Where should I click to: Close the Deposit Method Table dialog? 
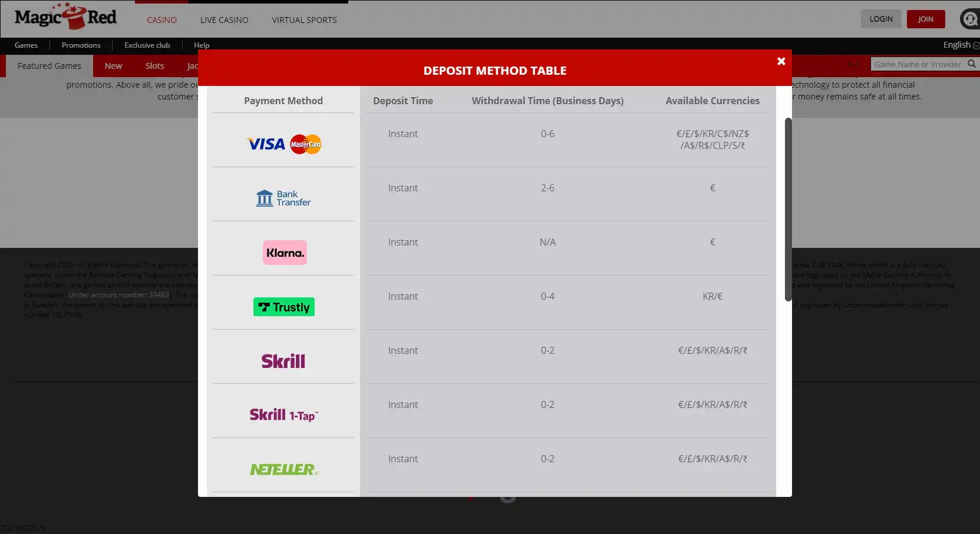point(781,61)
